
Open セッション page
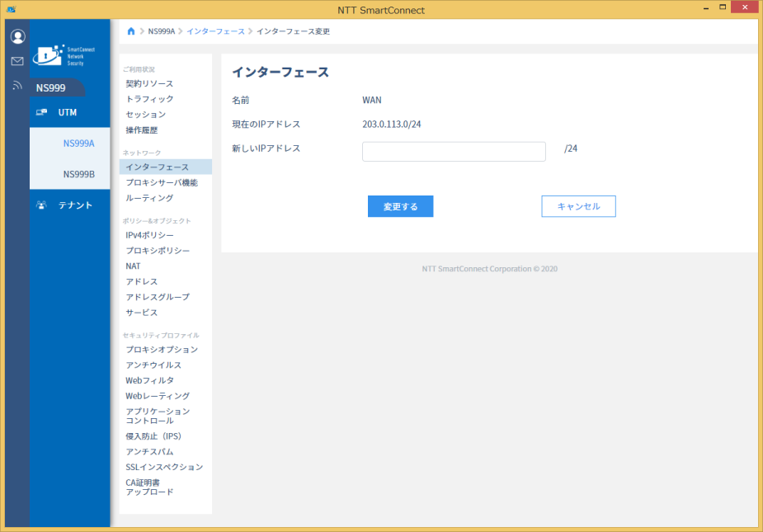pyautogui.click(x=145, y=115)
